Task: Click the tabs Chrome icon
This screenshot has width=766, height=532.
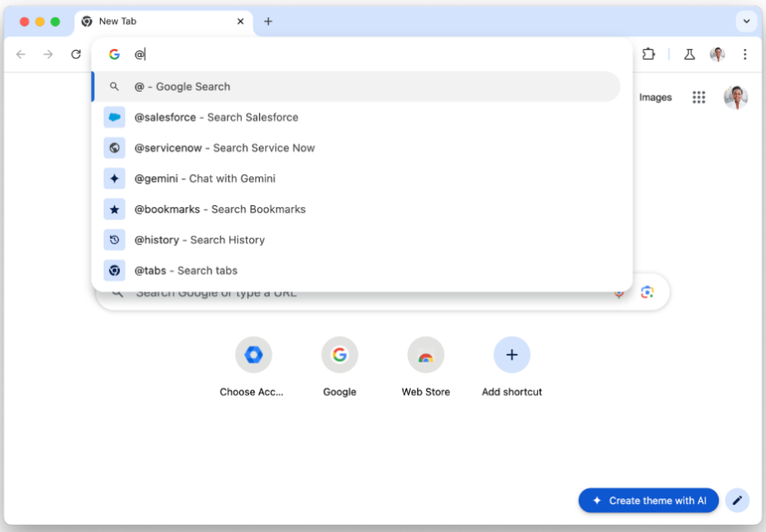Action: coord(114,271)
